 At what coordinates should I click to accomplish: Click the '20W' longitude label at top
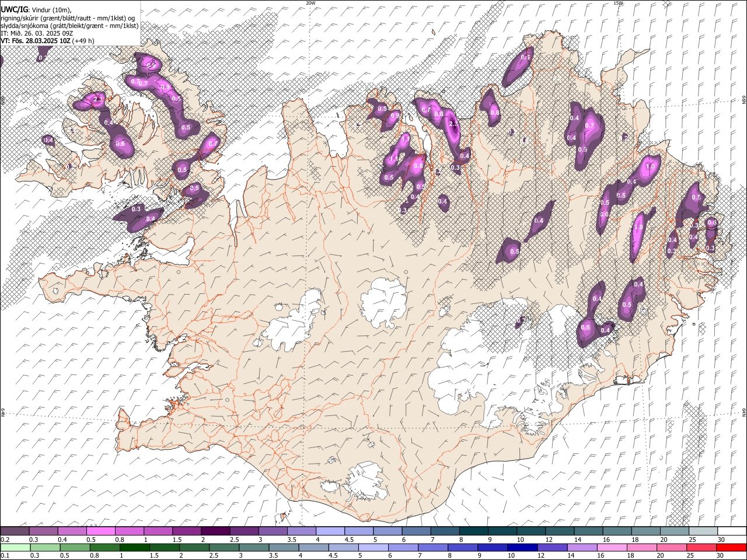tap(310, 3)
